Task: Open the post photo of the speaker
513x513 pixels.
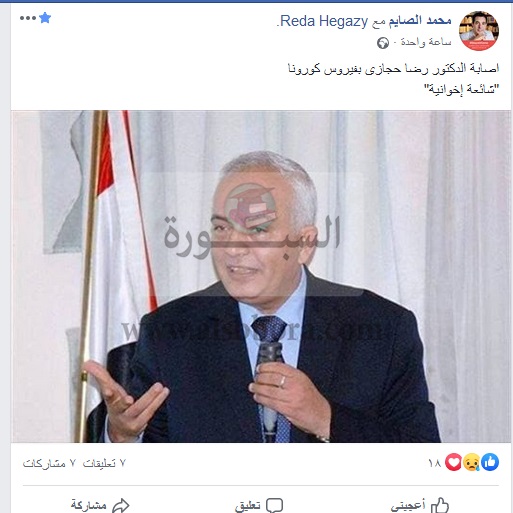Action: pos(261,276)
